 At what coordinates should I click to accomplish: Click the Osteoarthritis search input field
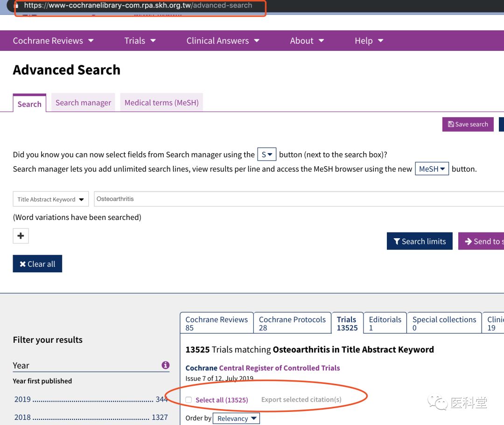point(299,199)
